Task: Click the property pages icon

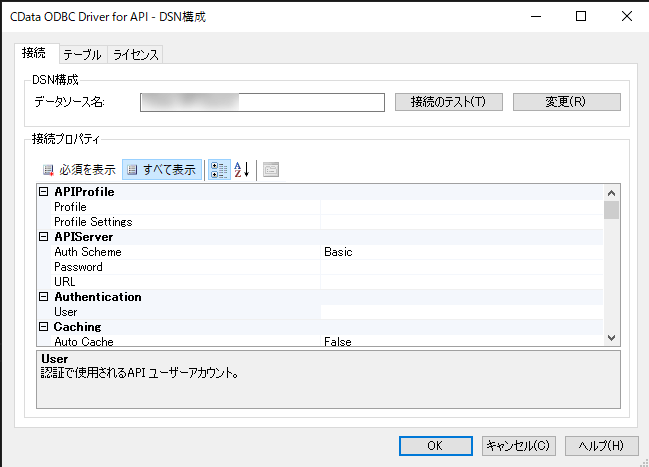Action: point(271,170)
